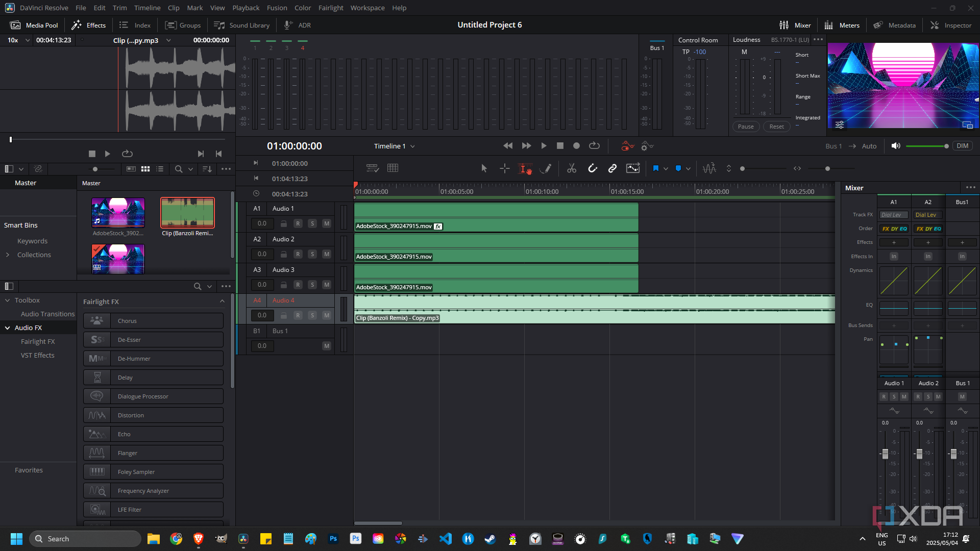
Task: Select the pencil edit tool
Action: (x=546, y=168)
